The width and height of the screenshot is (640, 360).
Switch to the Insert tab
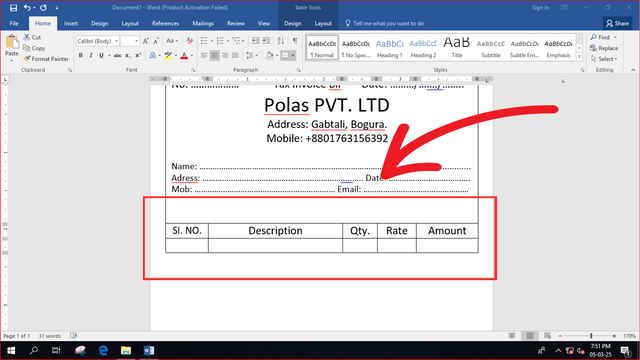[x=71, y=23]
